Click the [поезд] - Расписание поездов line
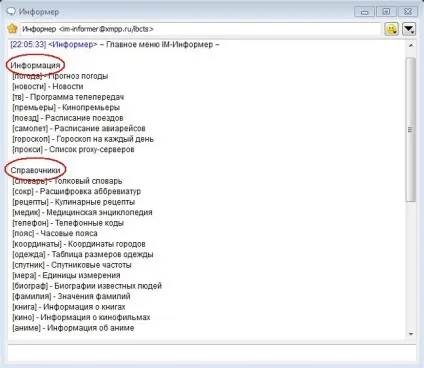Image resolution: width=424 pixels, height=368 pixels. [x=68, y=118]
